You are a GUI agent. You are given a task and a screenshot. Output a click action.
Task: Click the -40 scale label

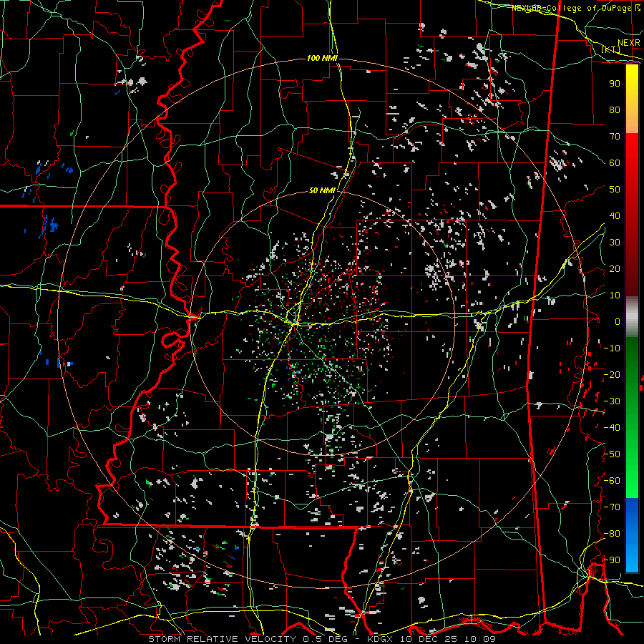point(612,428)
